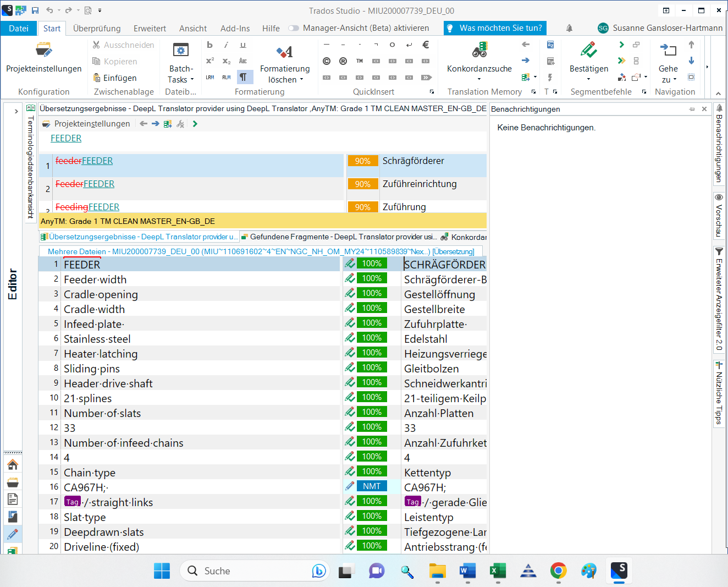Apply underline formatting in ribbon

(x=242, y=45)
